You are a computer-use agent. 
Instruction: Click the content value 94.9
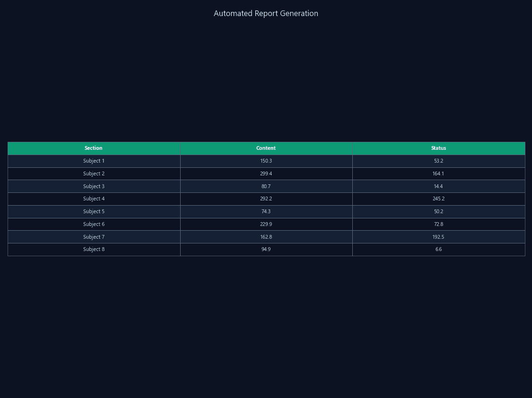[x=266, y=250]
